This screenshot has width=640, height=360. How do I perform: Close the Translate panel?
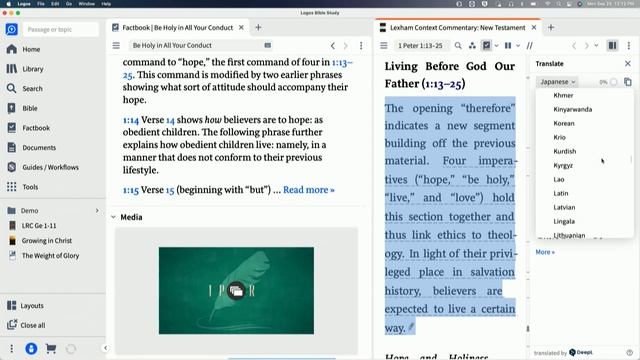[x=628, y=64]
